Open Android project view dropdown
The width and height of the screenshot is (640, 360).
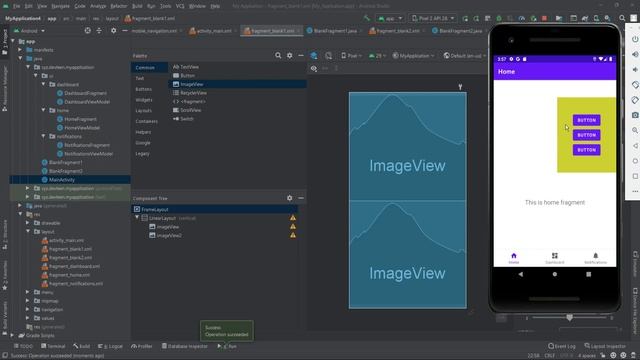click(29, 31)
